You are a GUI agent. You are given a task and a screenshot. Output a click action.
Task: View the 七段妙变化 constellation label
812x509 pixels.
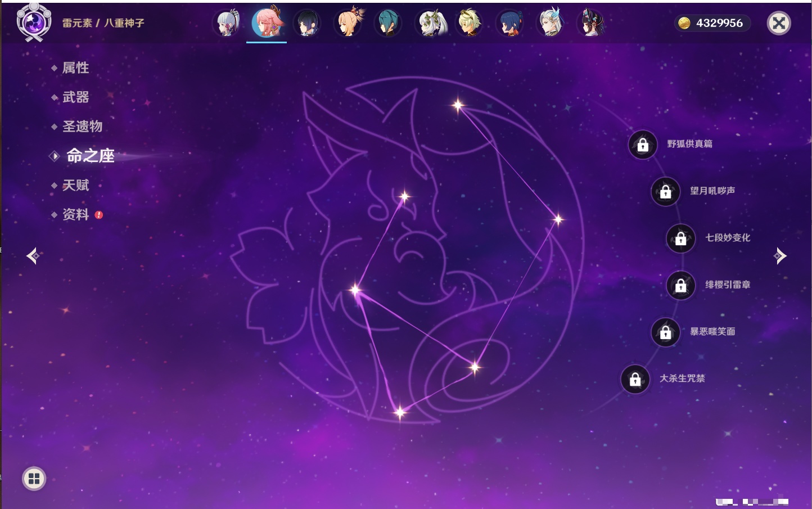[x=728, y=238]
